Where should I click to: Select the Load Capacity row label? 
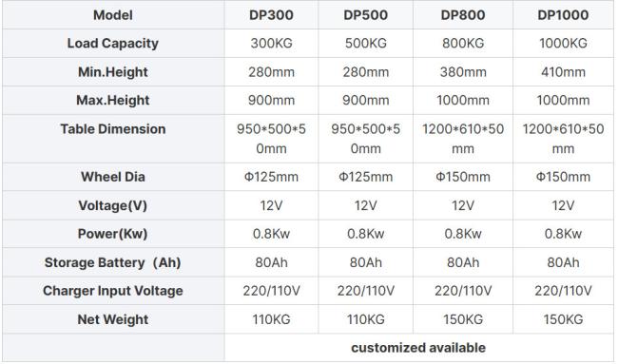[113, 44]
